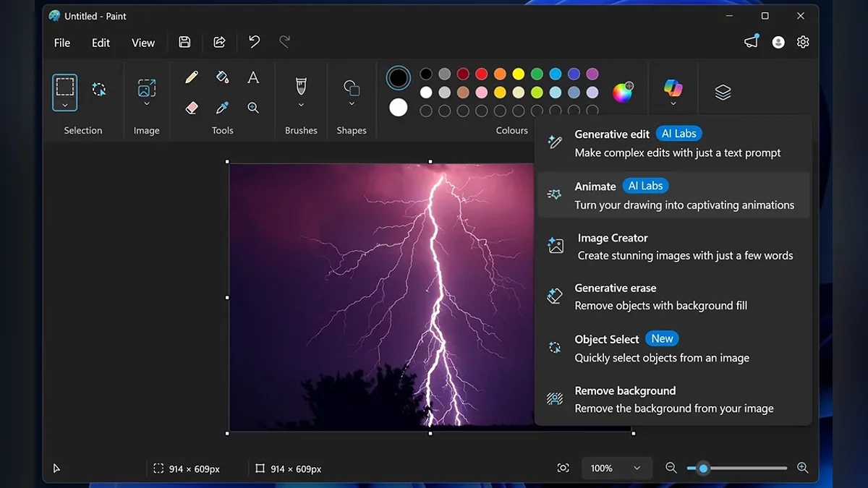Open the File menu
Image resolution: width=868 pixels, height=488 pixels.
(x=62, y=43)
